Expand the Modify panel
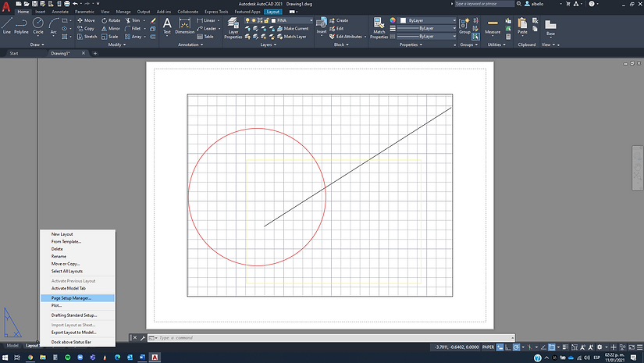Viewport: 644px width, 363px height. pyautogui.click(x=117, y=44)
